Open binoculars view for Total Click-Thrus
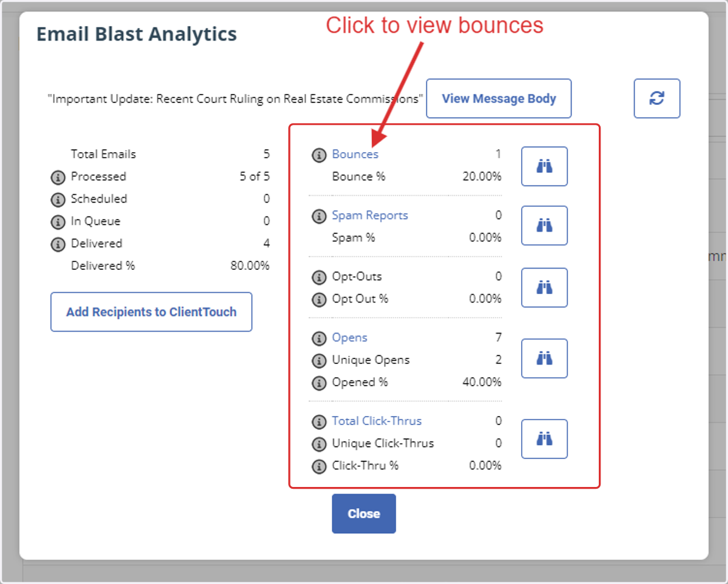Screen dimensions: 728x584 tap(544, 439)
